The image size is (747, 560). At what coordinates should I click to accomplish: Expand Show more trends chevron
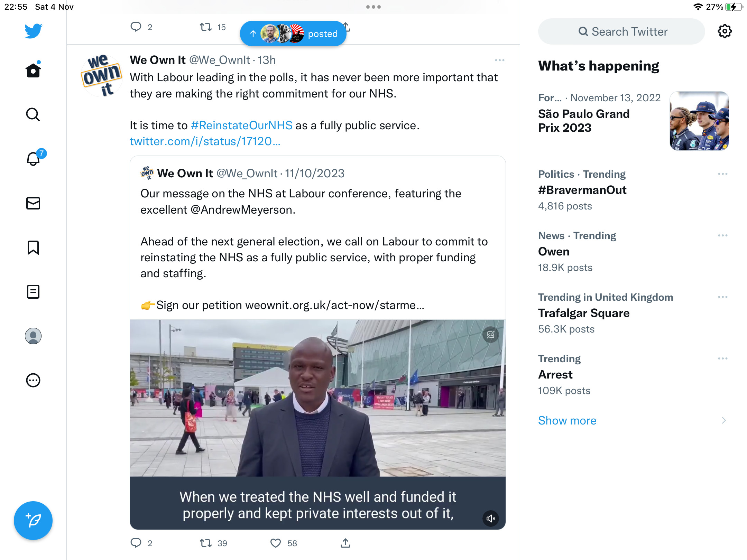point(723,420)
